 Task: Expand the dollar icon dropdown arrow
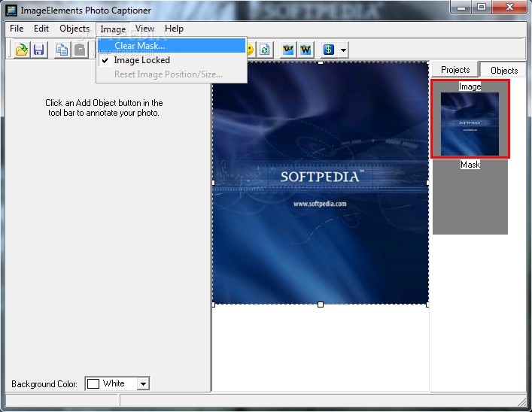coord(343,50)
